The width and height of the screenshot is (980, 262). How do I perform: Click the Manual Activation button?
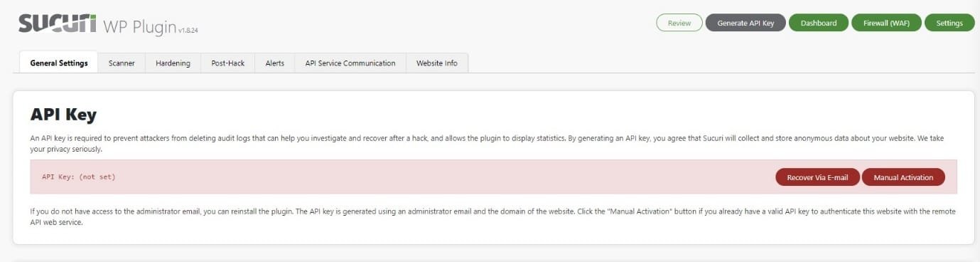[903, 177]
